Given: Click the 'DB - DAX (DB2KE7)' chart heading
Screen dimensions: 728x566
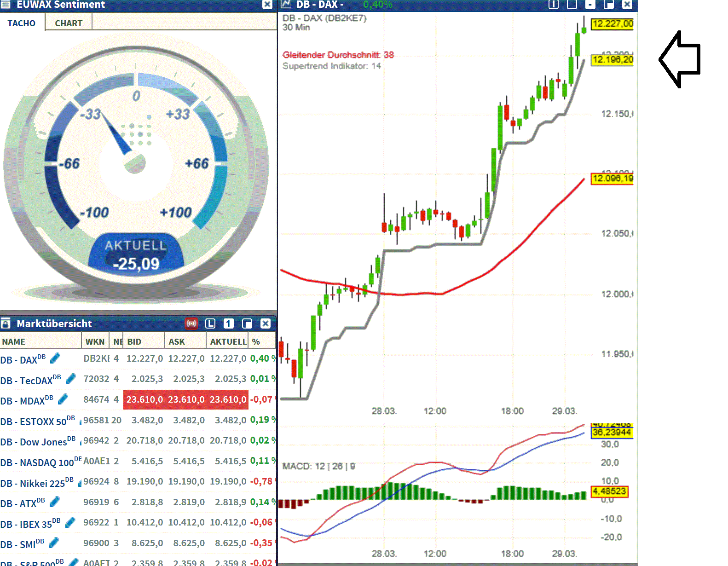Looking at the screenshot, I should pos(324,18).
